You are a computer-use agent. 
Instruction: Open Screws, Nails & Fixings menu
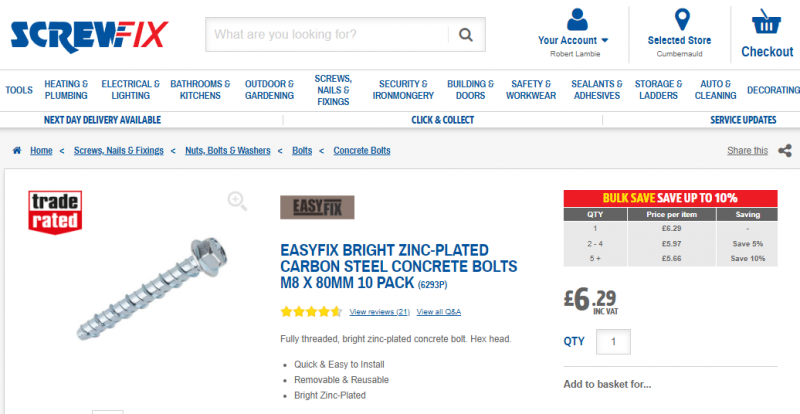[x=333, y=90]
